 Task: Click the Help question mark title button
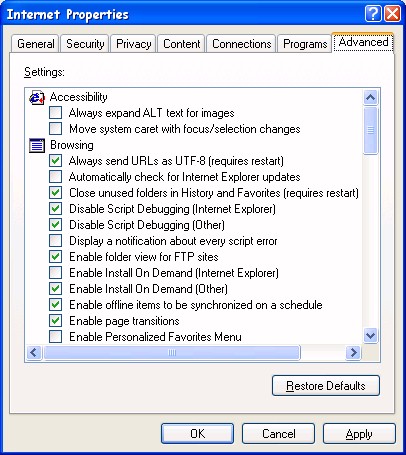(x=373, y=14)
